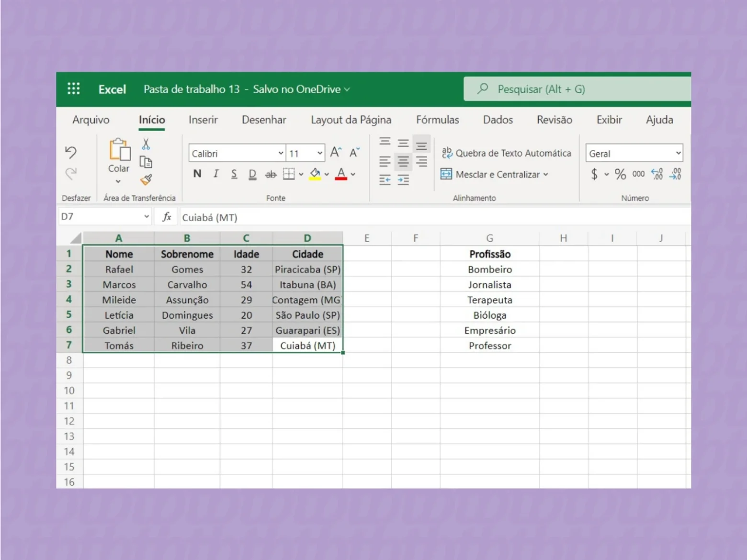Expand Mesclar e Centralizar dropdown arrow

pos(545,174)
